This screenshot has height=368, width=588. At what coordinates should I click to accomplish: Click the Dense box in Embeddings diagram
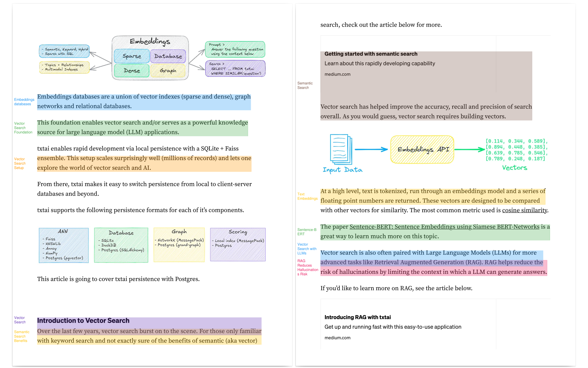tap(132, 71)
